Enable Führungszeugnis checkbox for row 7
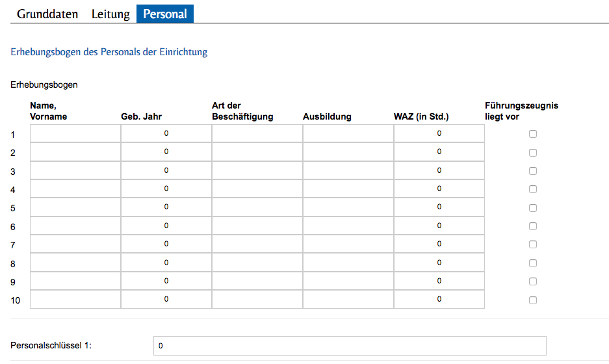This screenshot has height=364, width=609. click(x=533, y=244)
